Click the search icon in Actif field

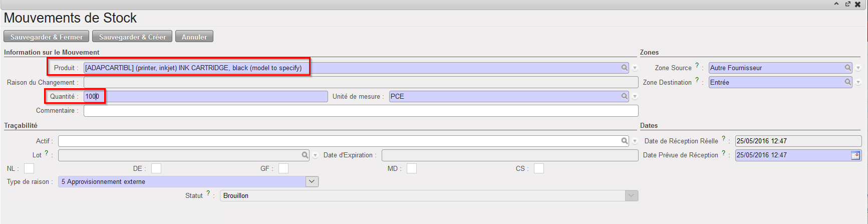tap(624, 141)
